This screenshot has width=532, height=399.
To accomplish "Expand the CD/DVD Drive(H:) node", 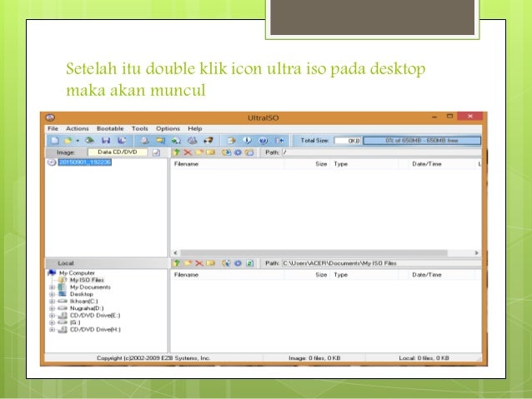I will 53,330.
